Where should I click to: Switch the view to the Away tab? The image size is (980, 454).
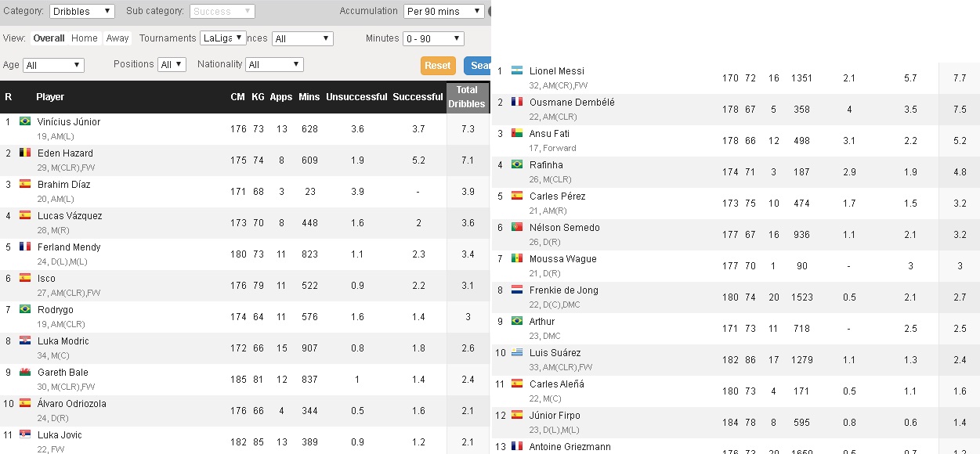click(x=118, y=38)
